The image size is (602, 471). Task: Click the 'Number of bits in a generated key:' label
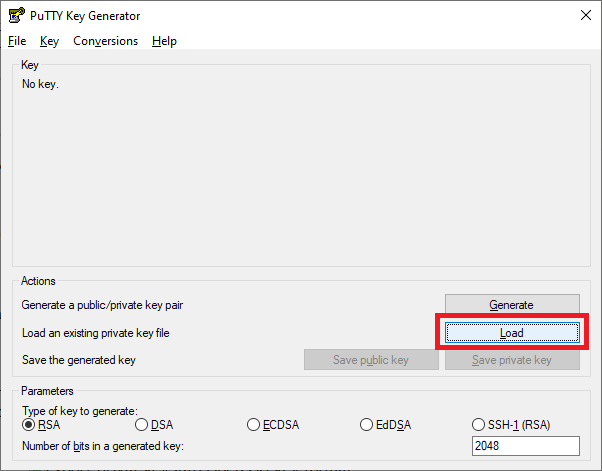coord(103,446)
